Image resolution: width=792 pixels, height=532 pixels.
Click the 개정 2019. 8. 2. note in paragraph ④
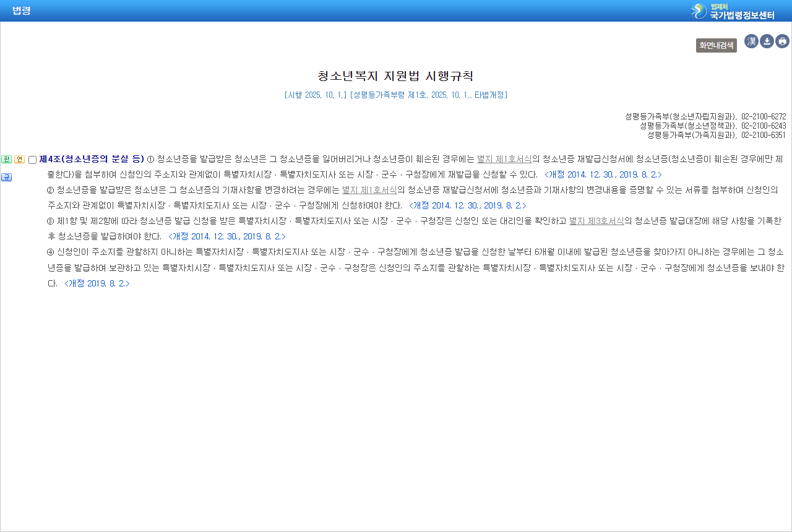click(97, 283)
